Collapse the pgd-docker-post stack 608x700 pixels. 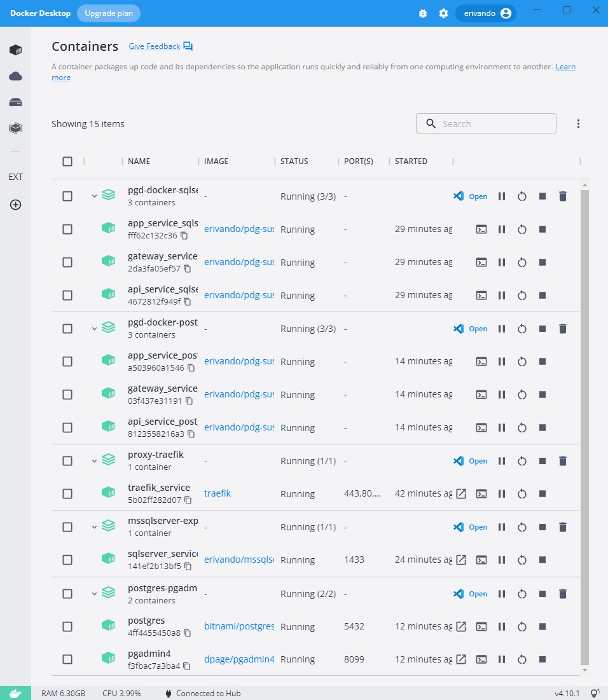click(x=94, y=329)
